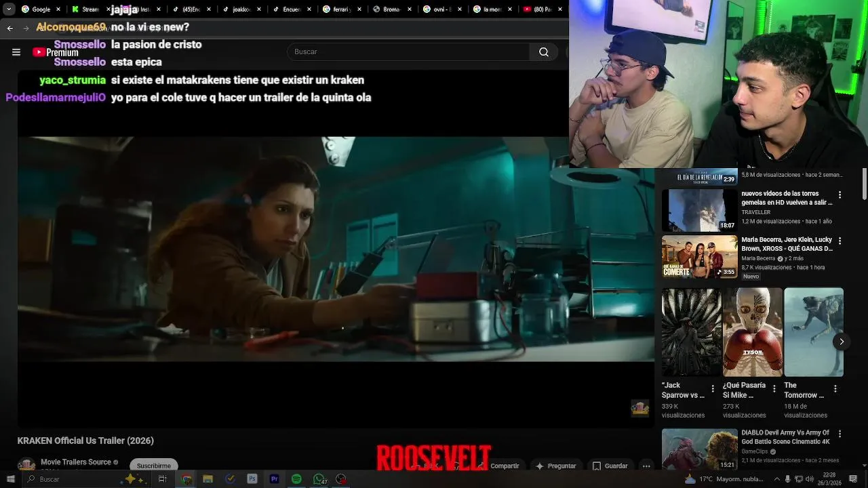This screenshot has height=488, width=868.
Task: Open El Día de la Revelación thumbnail
Action: tap(699, 176)
